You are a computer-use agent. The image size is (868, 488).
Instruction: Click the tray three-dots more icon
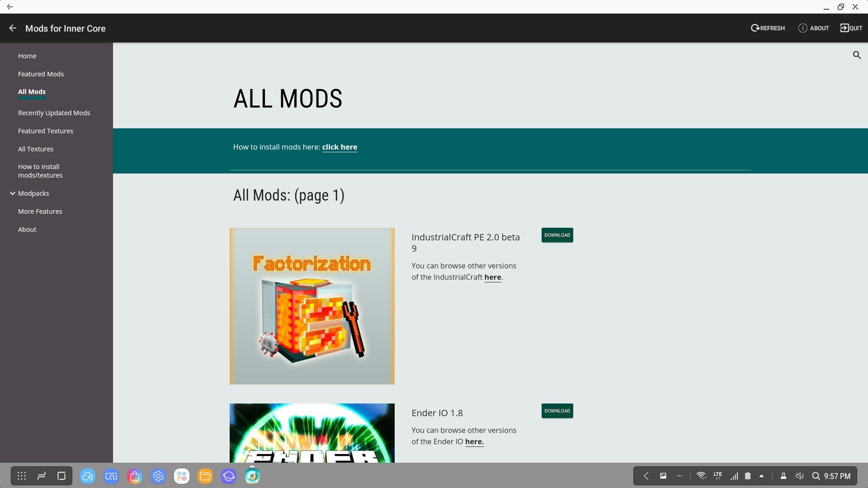click(679, 476)
